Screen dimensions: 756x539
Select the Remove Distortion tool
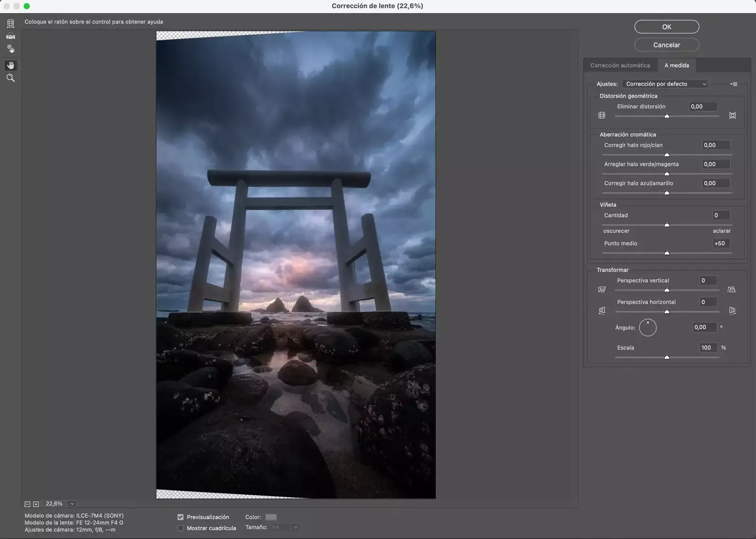tap(10, 23)
